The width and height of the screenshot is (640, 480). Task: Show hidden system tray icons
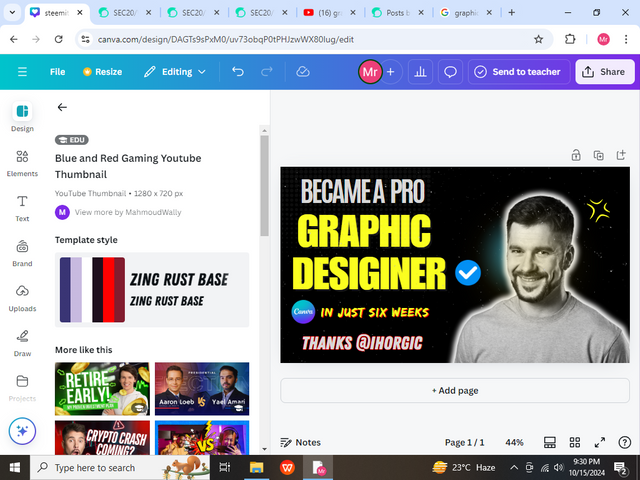pos(514,467)
